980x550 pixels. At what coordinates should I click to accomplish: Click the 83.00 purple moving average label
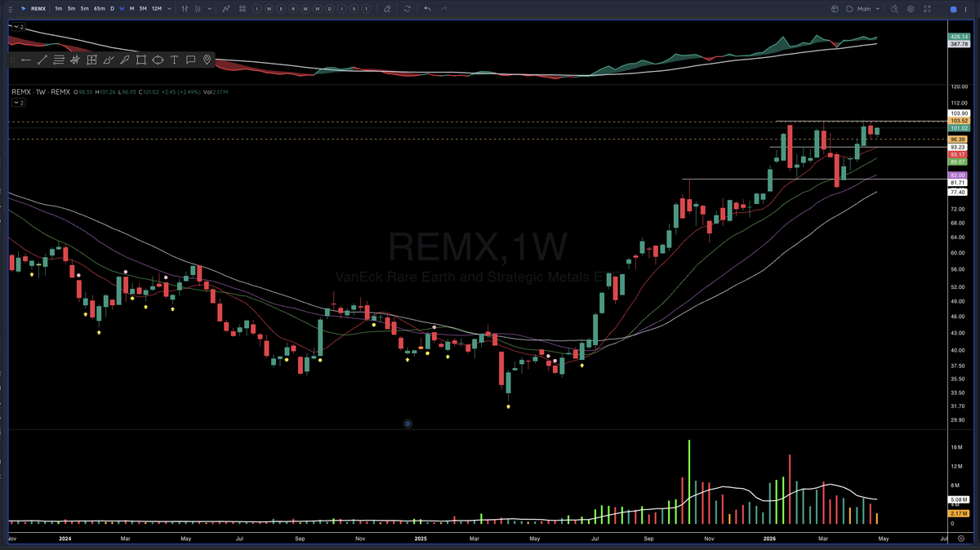(x=959, y=175)
